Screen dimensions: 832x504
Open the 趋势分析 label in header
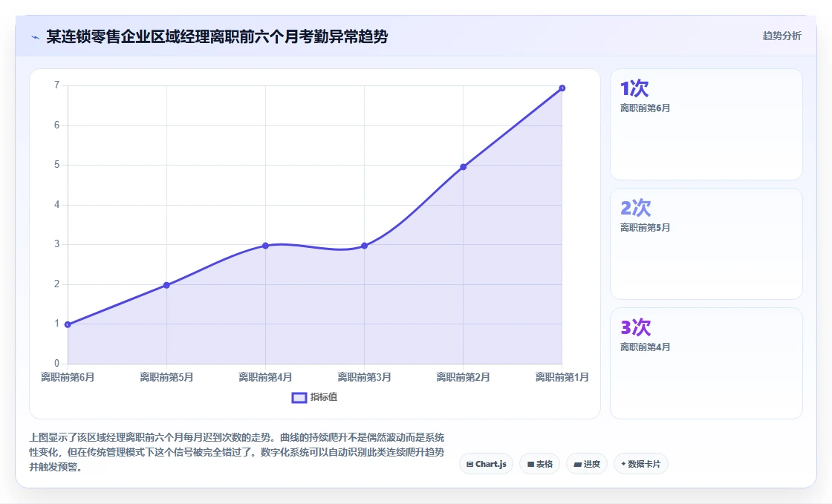click(781, 36)
